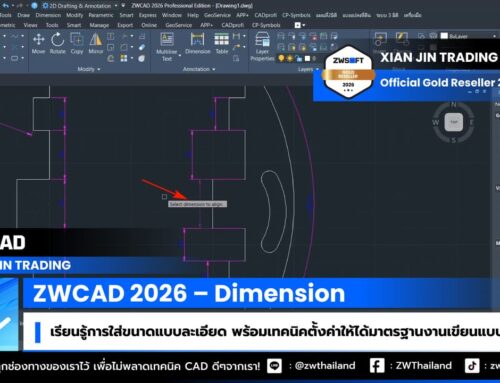Click the eraser icon in Modify panel
Viewport: 500px width, 383px height.
click(142, 47)
